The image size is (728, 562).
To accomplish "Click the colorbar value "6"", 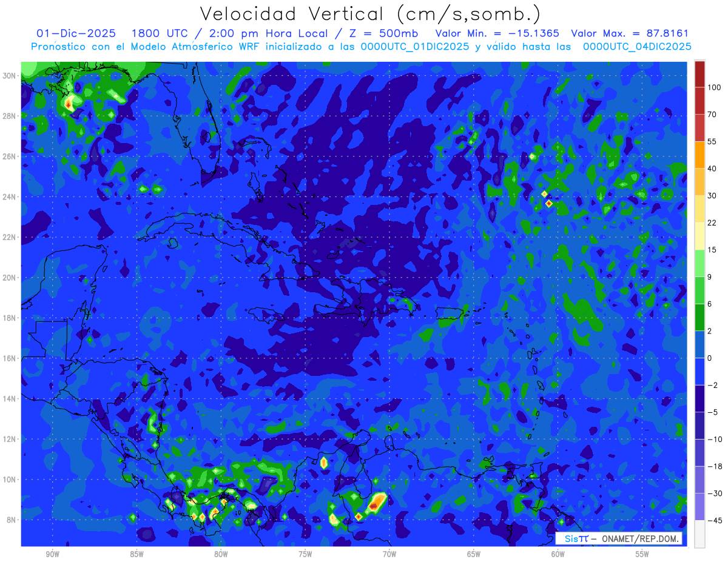I will pos(710,304).
